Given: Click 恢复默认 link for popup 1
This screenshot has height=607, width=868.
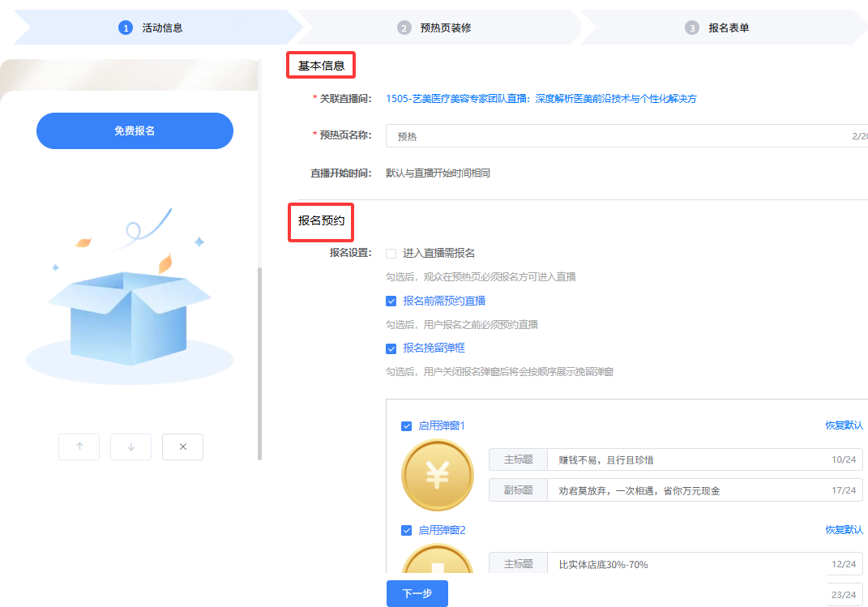Looking at the screenshot, I should click(x=844, y=425).
